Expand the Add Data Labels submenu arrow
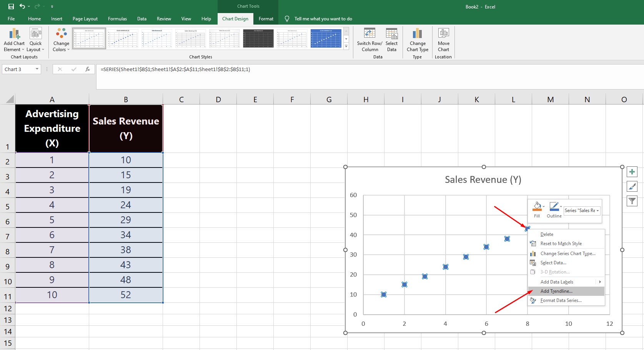The image size is (644, 350). click(x=599, y=282)
